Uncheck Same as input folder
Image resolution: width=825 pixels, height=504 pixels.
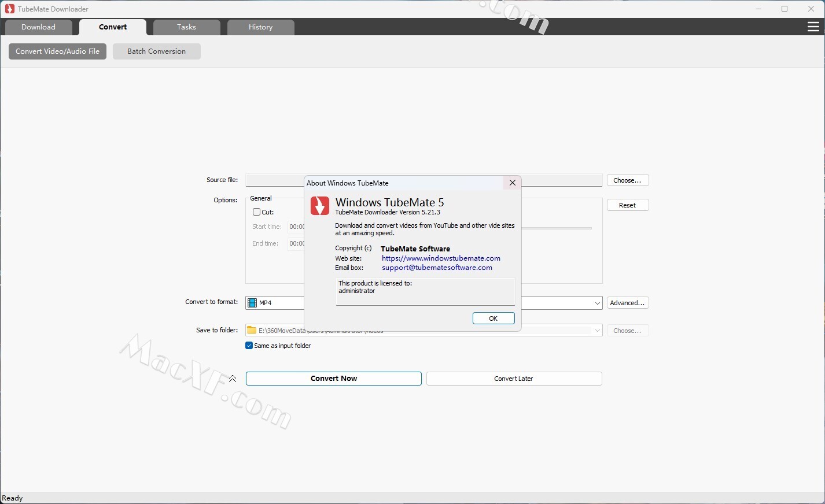point(249,346)
